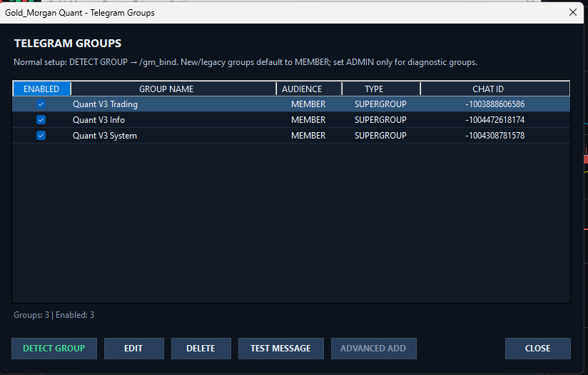The image size is (588, 375).
Task: Click the TYPE column header
Action: [x=381, y=89]
